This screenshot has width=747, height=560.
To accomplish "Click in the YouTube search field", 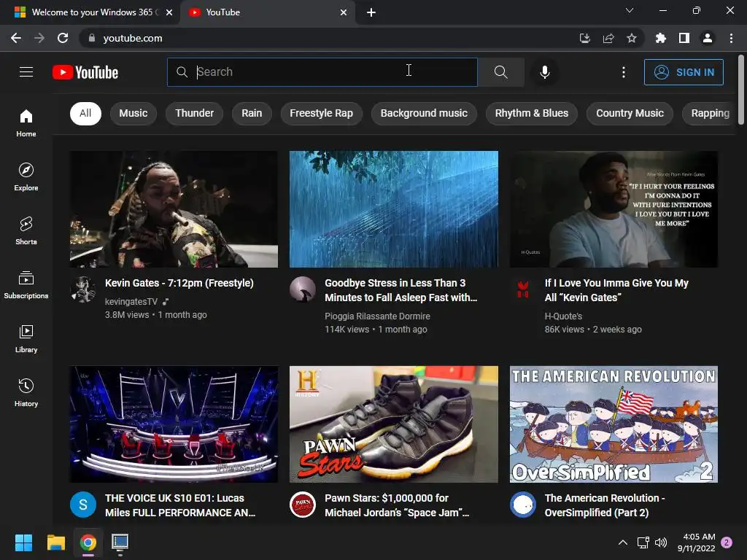I will coord(322,72).
